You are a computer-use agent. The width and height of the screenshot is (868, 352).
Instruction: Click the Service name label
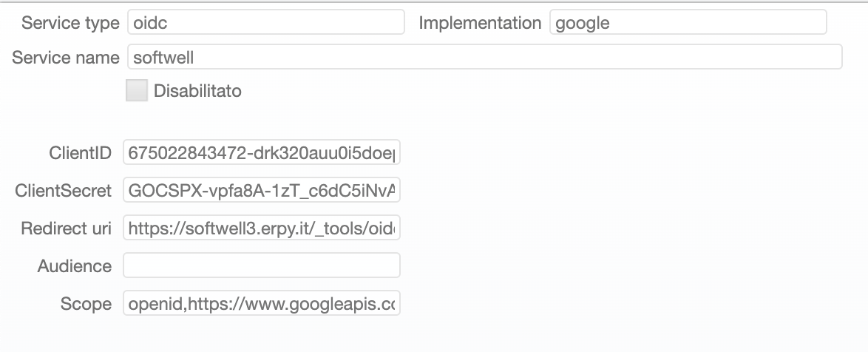click(66, 58)
